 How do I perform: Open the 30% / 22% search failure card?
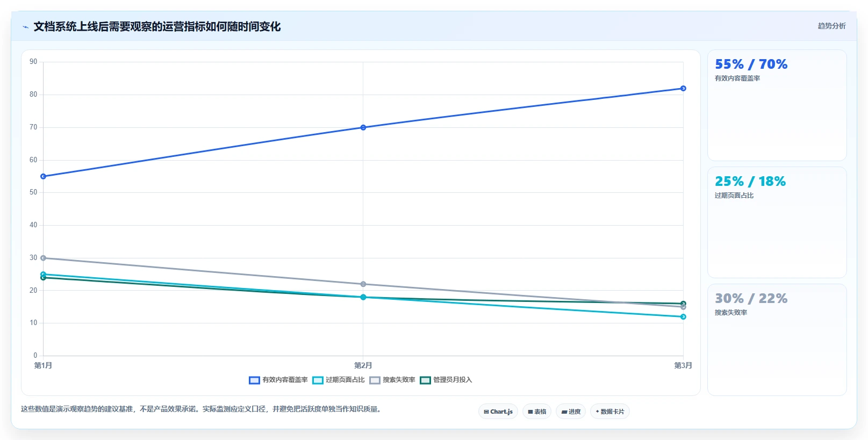[x=777, y=340]
